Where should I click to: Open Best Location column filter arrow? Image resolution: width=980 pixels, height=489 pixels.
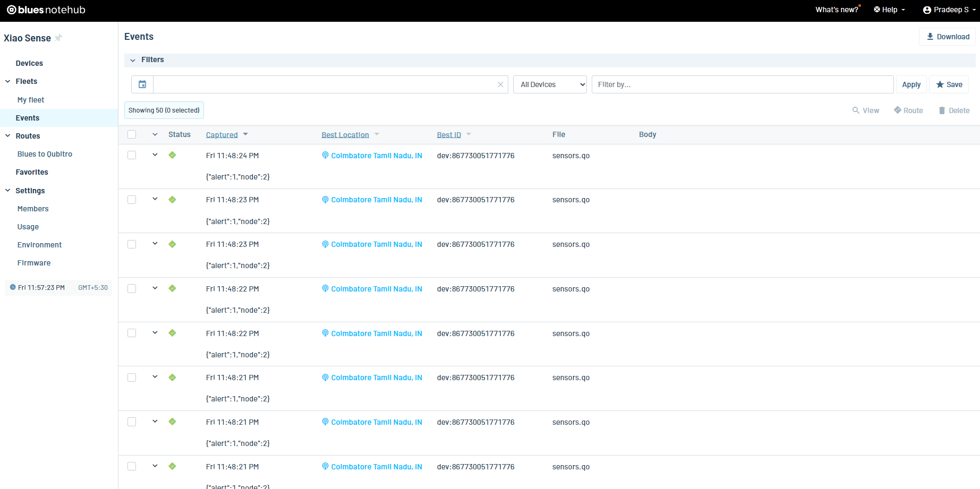(377, 134)
